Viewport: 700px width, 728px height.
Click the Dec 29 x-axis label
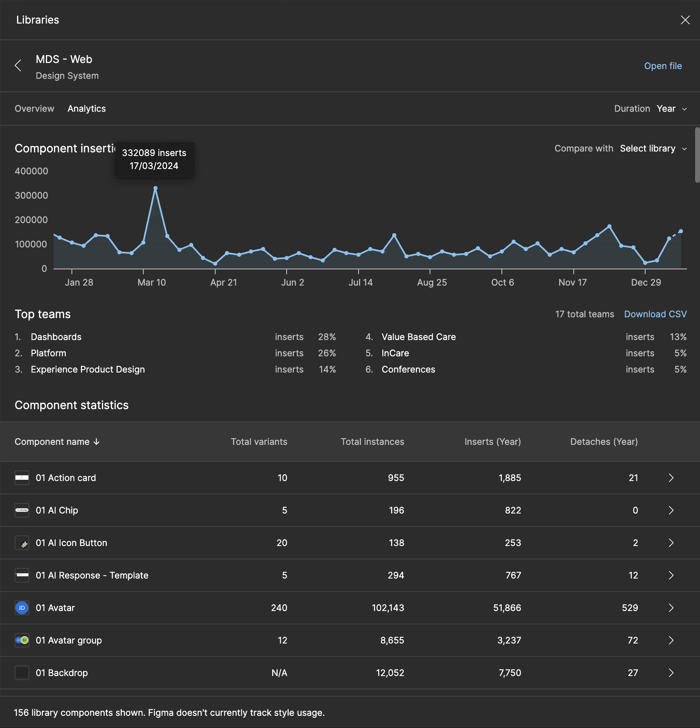[x=646, y=282]
